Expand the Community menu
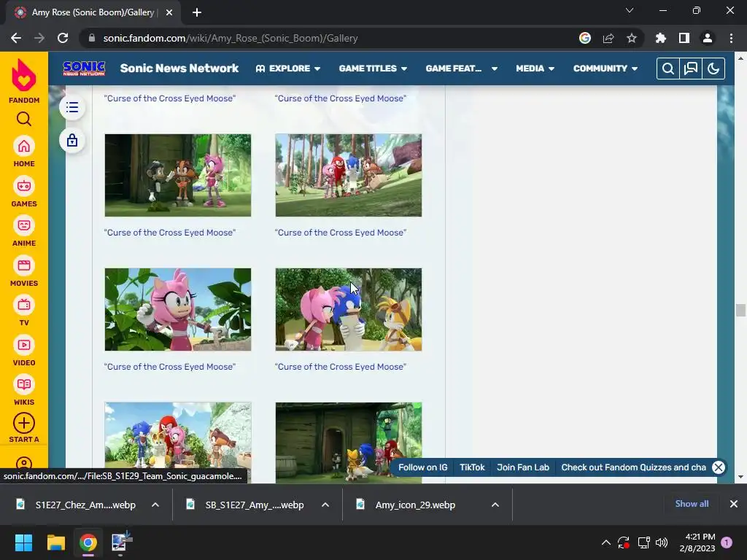This screenshot has width=747, height=560. [x=605, y=69]
